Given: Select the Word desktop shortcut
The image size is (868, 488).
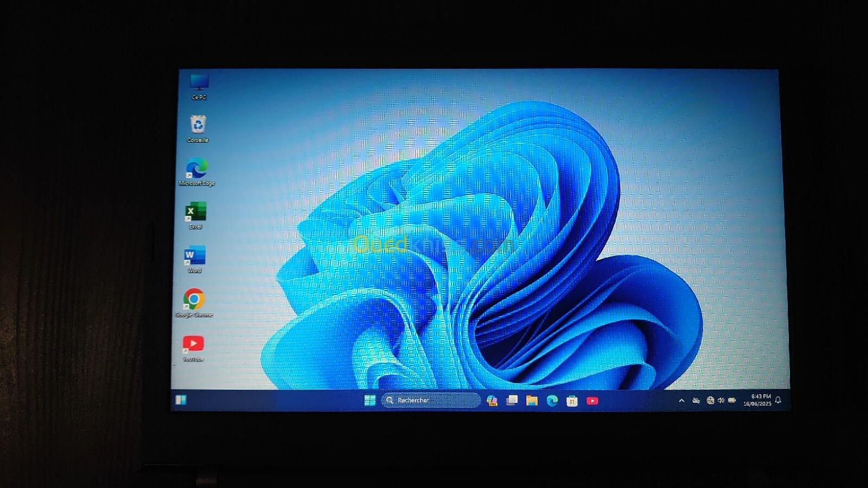Looking at the screenshot, I should click(x=194, y=256).
